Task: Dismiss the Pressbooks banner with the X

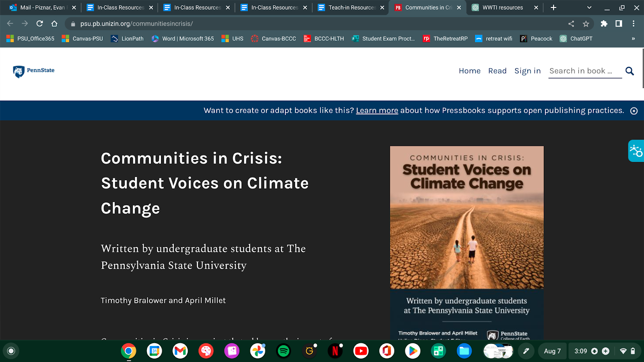Action: pyautogui.click(x=634, y=111)
